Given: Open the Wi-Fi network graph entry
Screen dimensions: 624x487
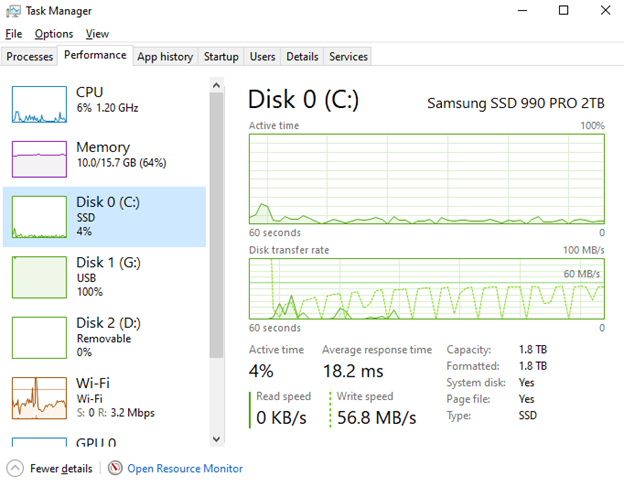Looking at the screenshot, I should point(104,398).
